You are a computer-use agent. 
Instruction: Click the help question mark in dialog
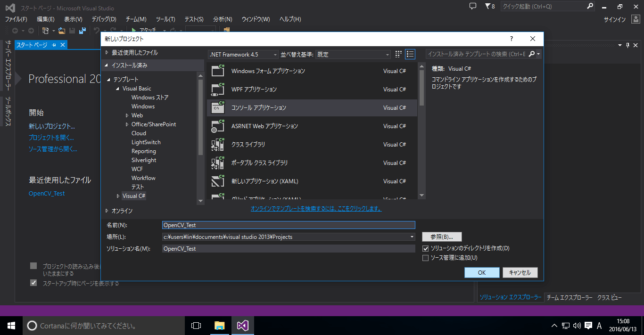512,39
